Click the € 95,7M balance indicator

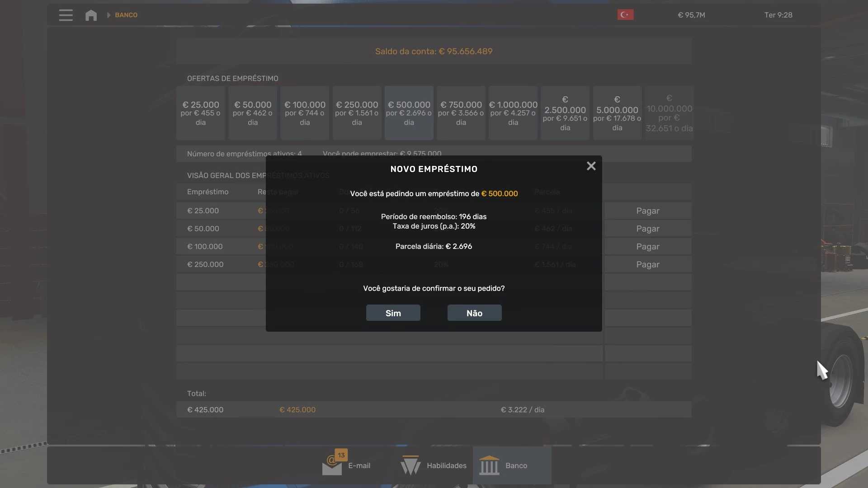[691, 15]
